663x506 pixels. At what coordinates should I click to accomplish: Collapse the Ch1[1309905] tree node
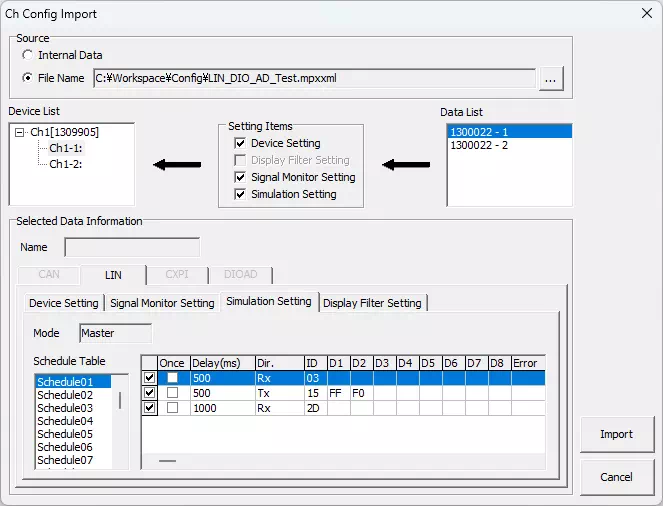pos(19,132)
